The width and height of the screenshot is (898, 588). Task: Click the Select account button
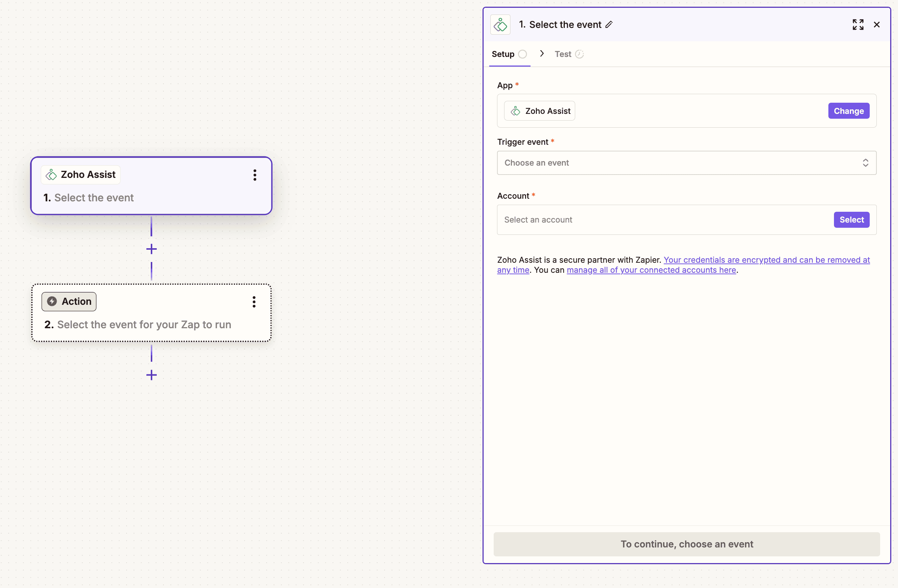[851, 220]
